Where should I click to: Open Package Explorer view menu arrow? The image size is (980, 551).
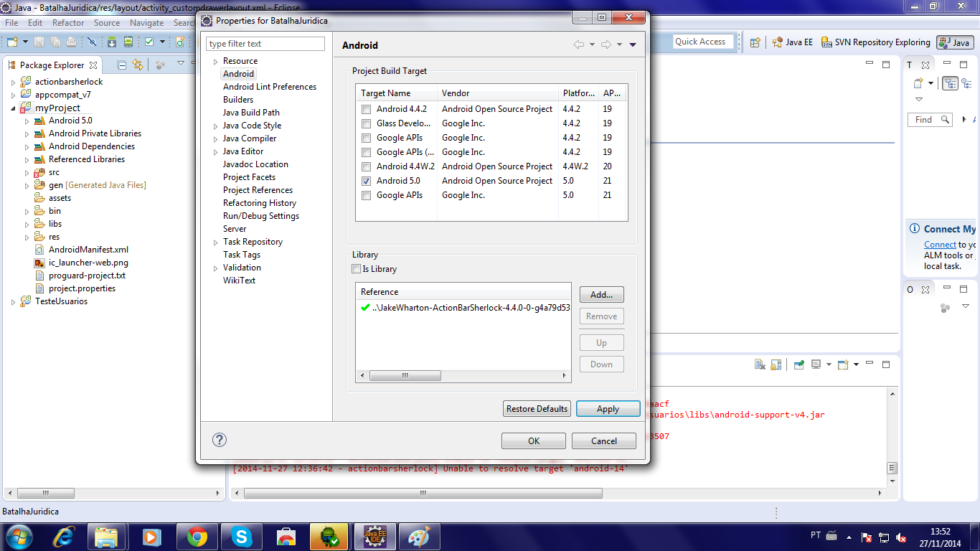click(x=181, y=64)
